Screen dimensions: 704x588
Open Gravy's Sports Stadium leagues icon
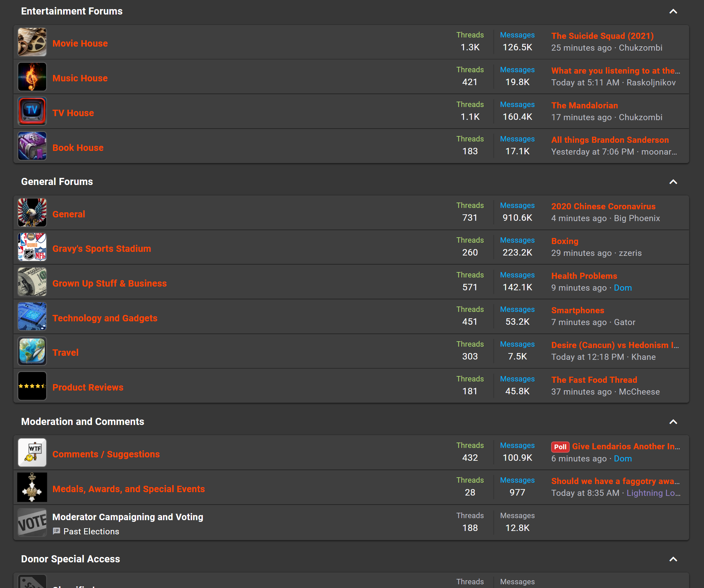tap(32, 247)
